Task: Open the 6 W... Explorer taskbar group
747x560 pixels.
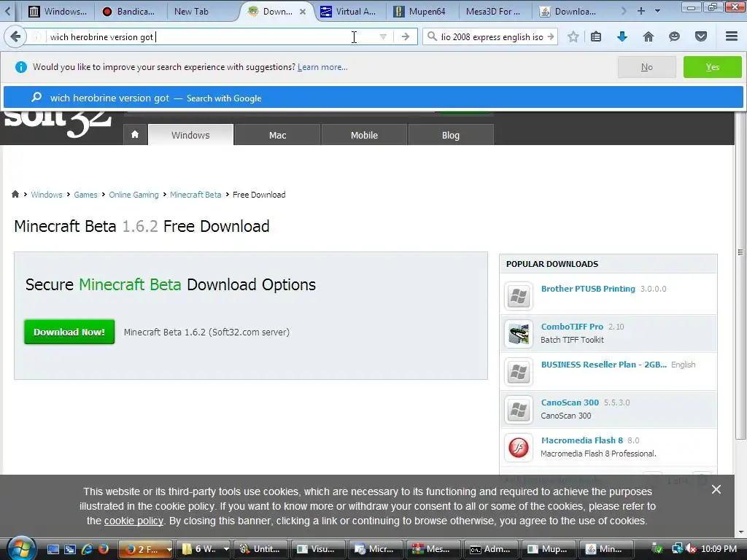Action: click(x=204, y=549)
